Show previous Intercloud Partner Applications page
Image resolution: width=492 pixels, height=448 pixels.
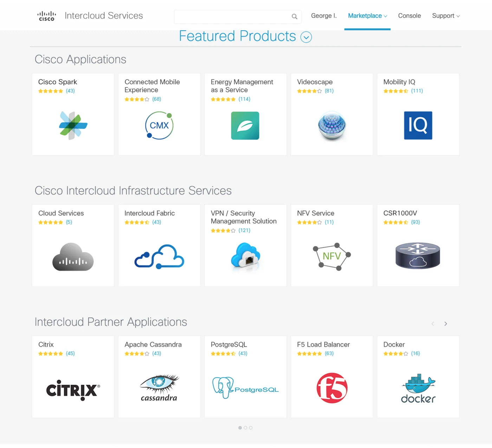pos(433,324)
